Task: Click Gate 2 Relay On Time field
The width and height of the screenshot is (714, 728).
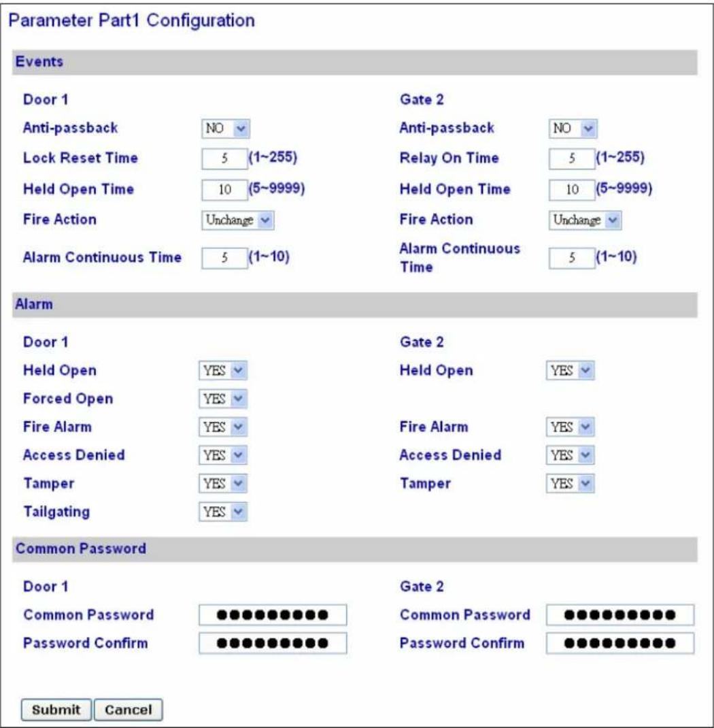Action: pos(572,159)
